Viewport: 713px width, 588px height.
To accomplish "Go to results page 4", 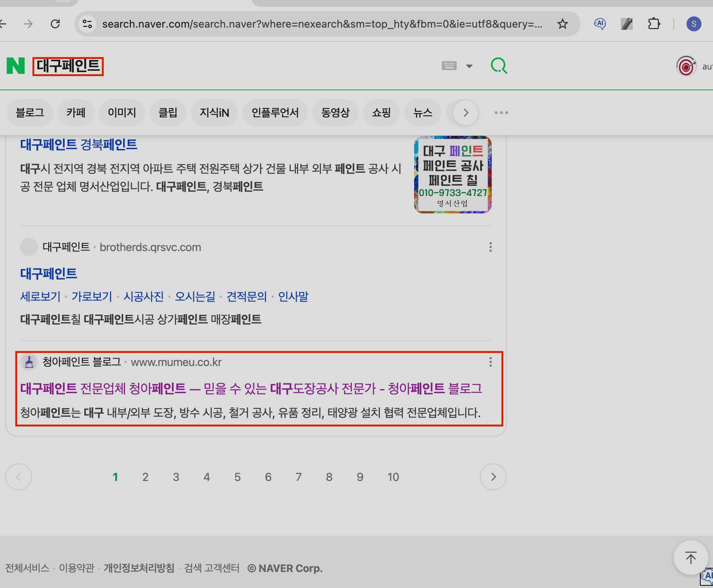I will click(207, 477).
